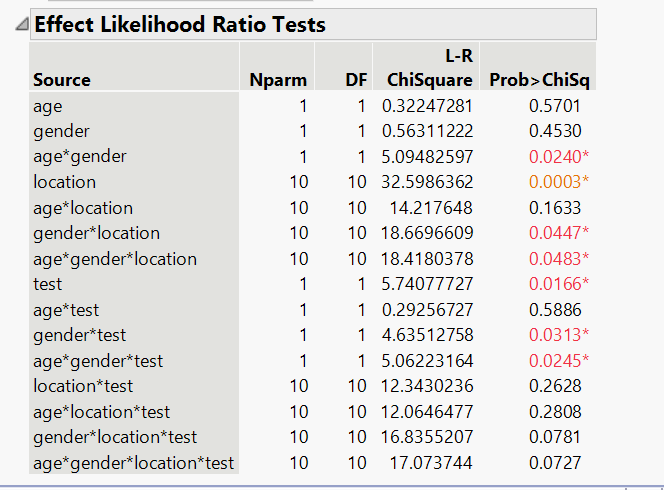The height and width of the screenshot is (490, 664).
Task: Click the DF column header
Action: click(x=356, y=80)
